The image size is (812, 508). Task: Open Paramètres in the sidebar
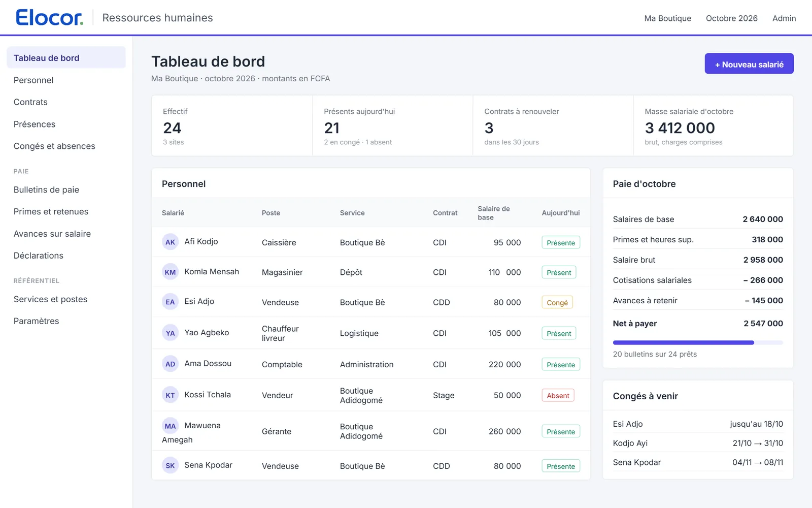(x=66, y=321)
